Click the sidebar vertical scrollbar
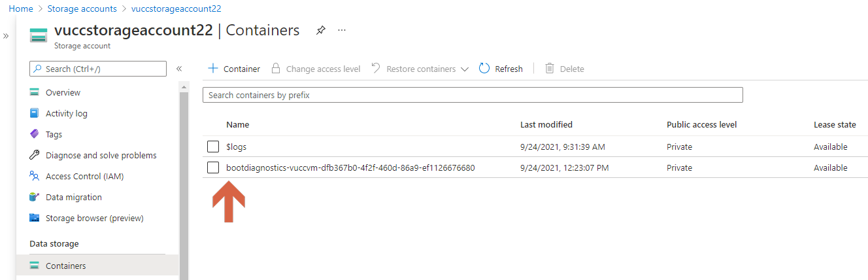This screenshot has width=868, height=280. (184, 186)
